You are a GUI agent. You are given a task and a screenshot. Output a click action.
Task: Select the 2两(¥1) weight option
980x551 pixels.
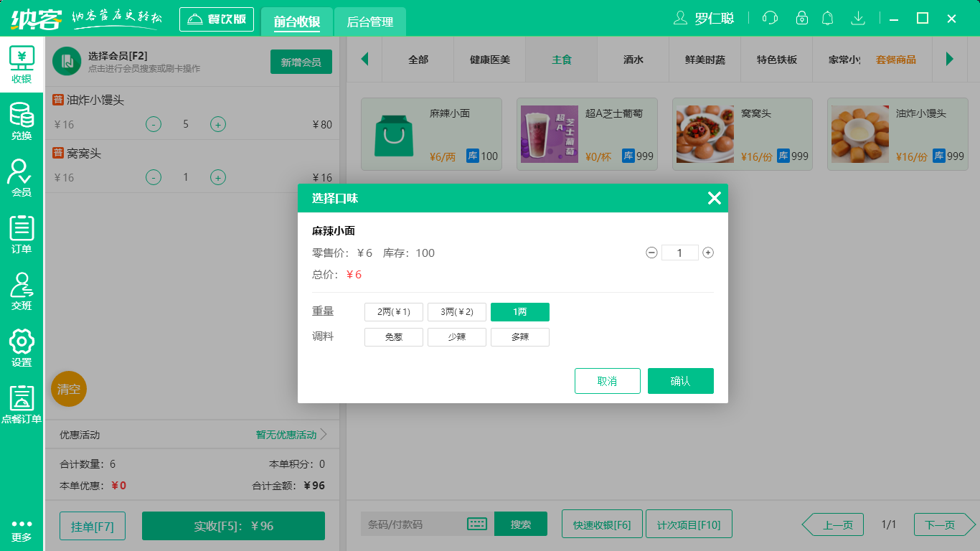[393, 311]
